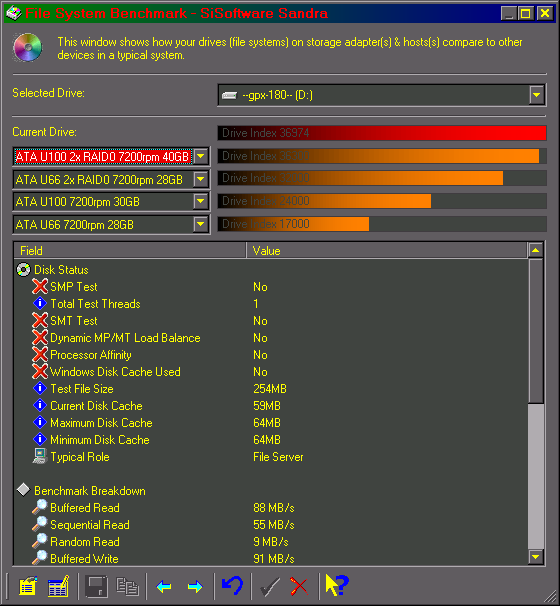
Task: Click info icon beside Minimum Disk Cache
Action: coord(40,439)
